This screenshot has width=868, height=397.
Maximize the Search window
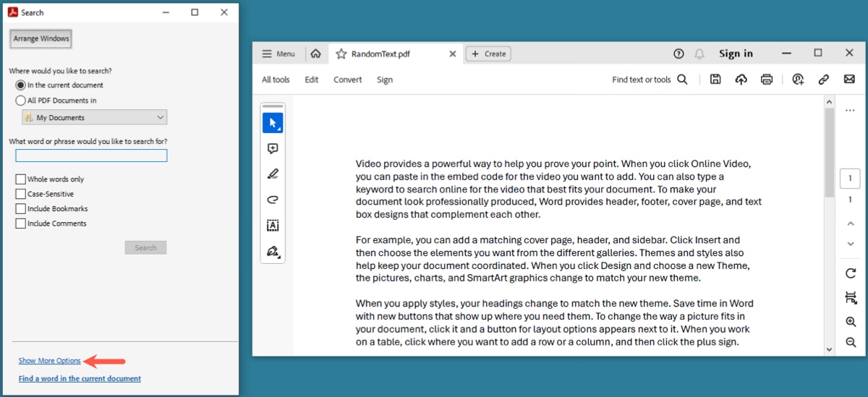(195, 12)
